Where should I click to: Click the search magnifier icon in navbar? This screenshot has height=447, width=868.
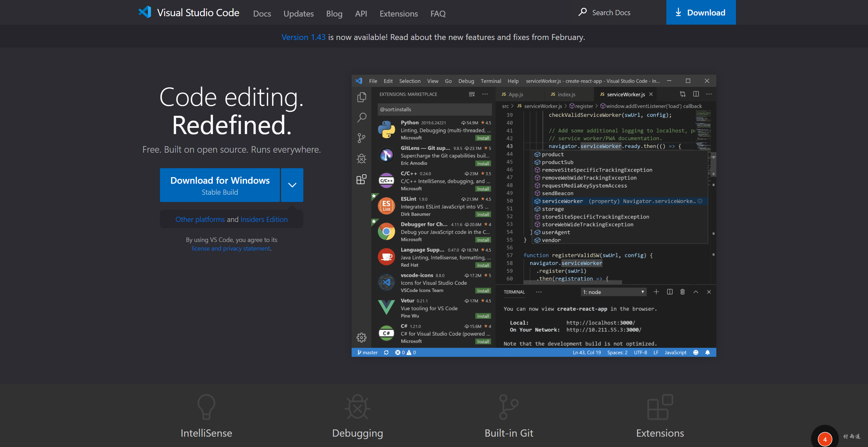[x=583, y=12]
